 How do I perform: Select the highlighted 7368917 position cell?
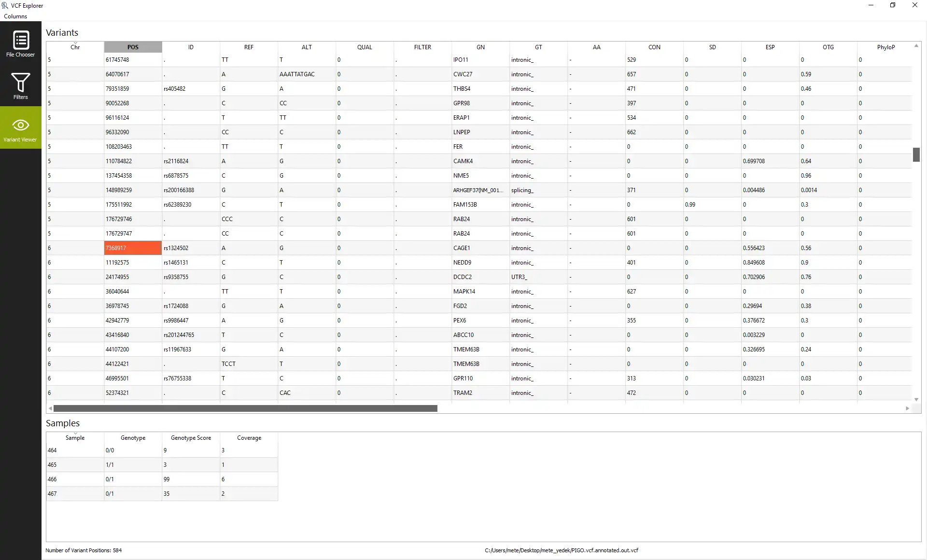[x=133, y=248]
